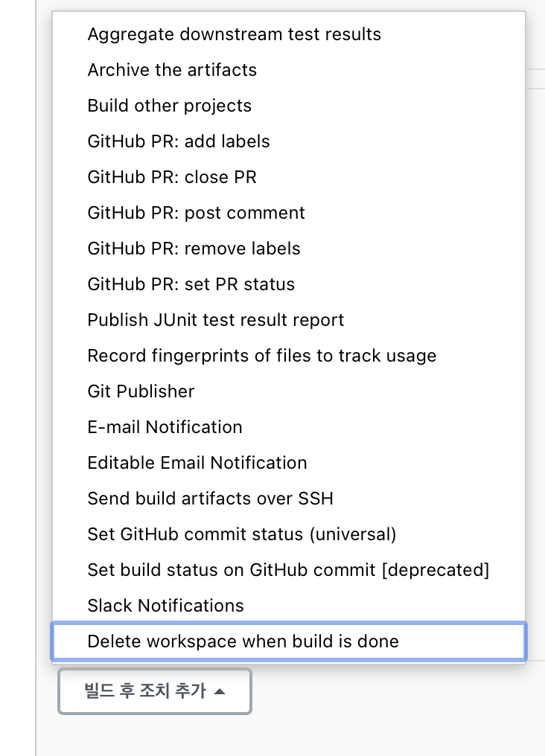Viewport: 545px width, 756px height.
Task: Choose GitHub PR: set PR status
Action: (288, 284)
